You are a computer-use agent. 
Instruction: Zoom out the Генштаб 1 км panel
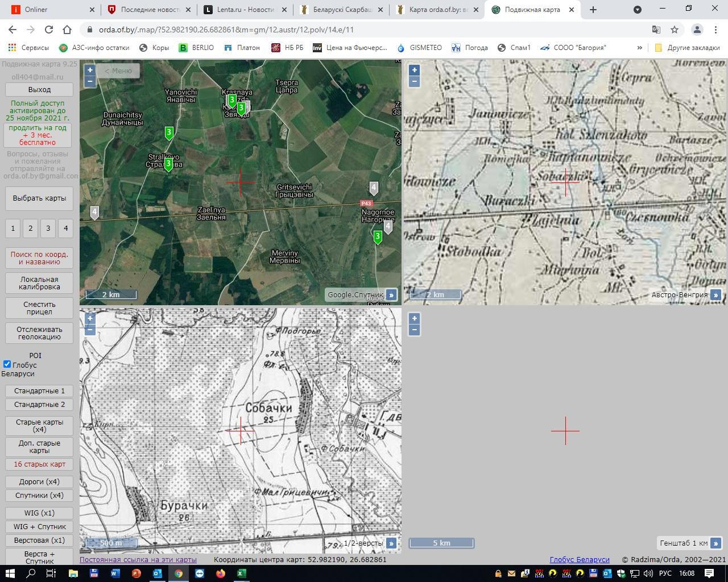[x=414, y=329]
